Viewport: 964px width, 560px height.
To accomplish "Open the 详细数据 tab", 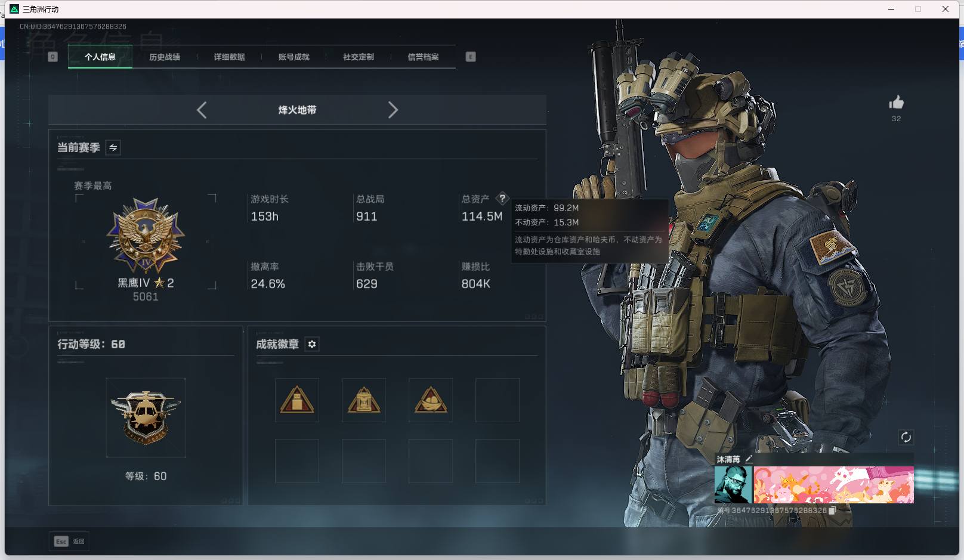I will (229, 57).
